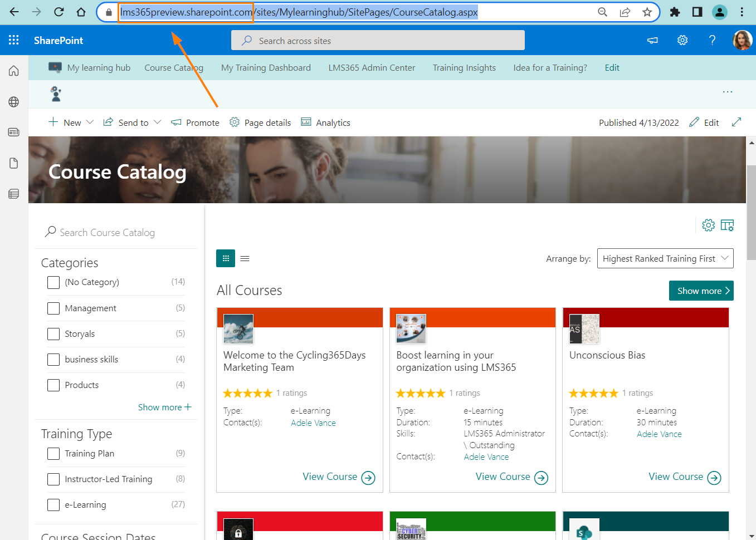
Task: Open catalog table columns view icon
Action: tap(727, 225)
